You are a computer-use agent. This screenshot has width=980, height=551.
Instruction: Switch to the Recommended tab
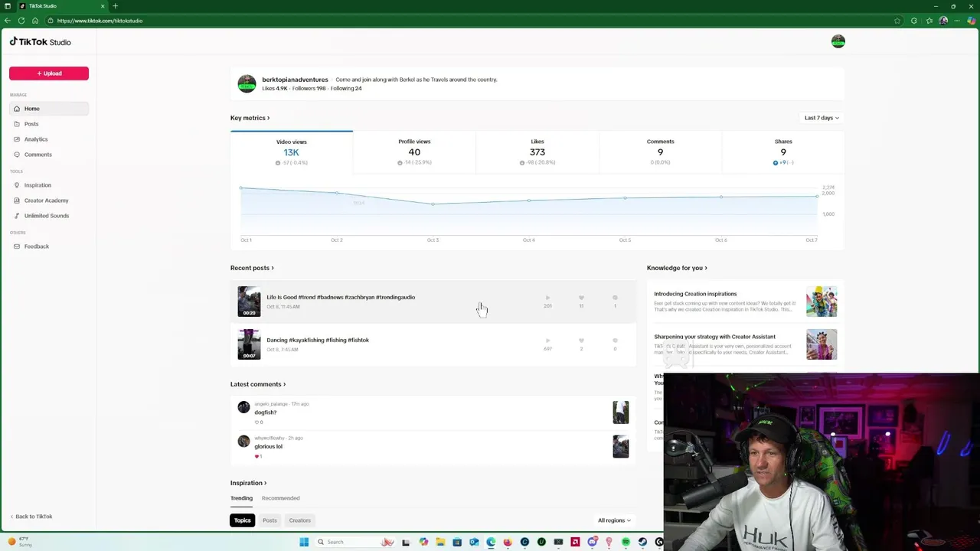click(x=281, y=498)
